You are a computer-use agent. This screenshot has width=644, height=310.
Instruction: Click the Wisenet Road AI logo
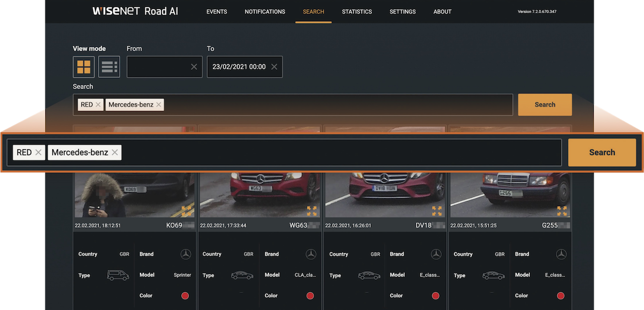(135, 11)
